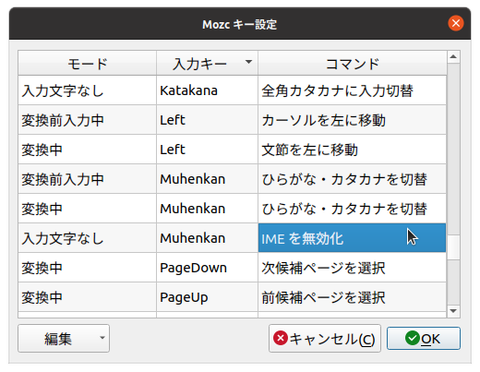Sort by the 入力キー column header

pyautogui.click(x=207, y=63)
